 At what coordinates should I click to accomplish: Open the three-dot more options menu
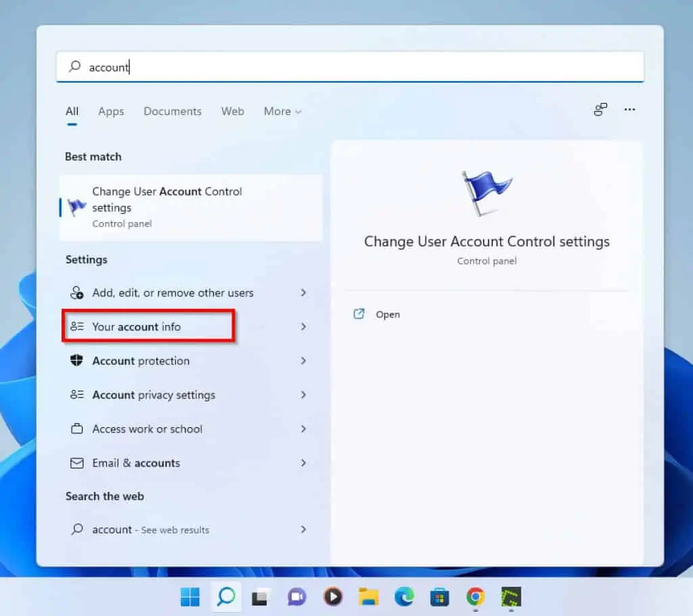click(x=630, y=110)
